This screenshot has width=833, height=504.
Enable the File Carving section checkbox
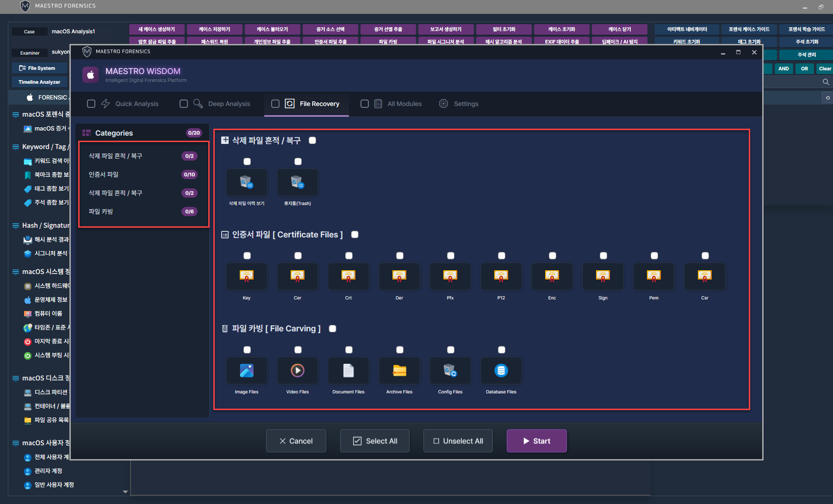click(x=332, y=329)
